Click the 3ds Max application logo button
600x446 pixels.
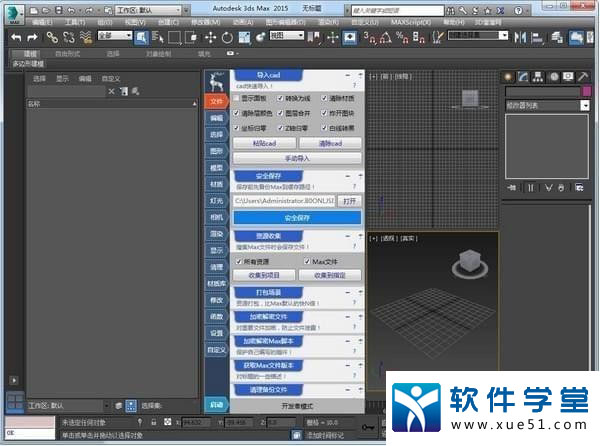pyautogui.click(x=15, y=15)
